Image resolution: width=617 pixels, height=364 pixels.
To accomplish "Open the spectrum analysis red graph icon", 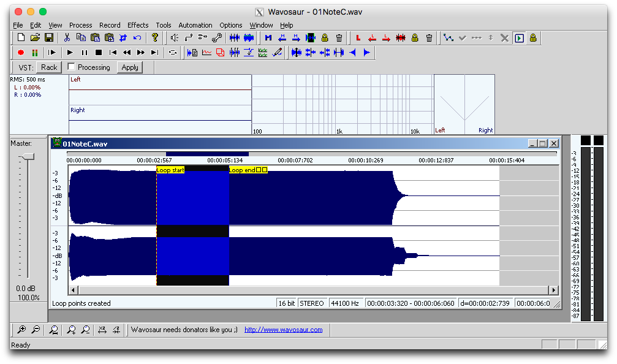I will pos(206,53).
